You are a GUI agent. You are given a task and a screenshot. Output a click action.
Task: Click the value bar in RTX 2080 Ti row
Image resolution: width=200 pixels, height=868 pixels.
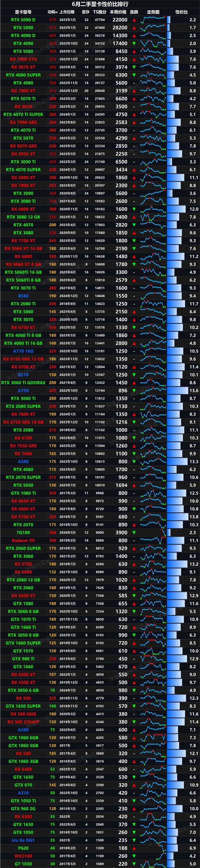click(176, 304)
